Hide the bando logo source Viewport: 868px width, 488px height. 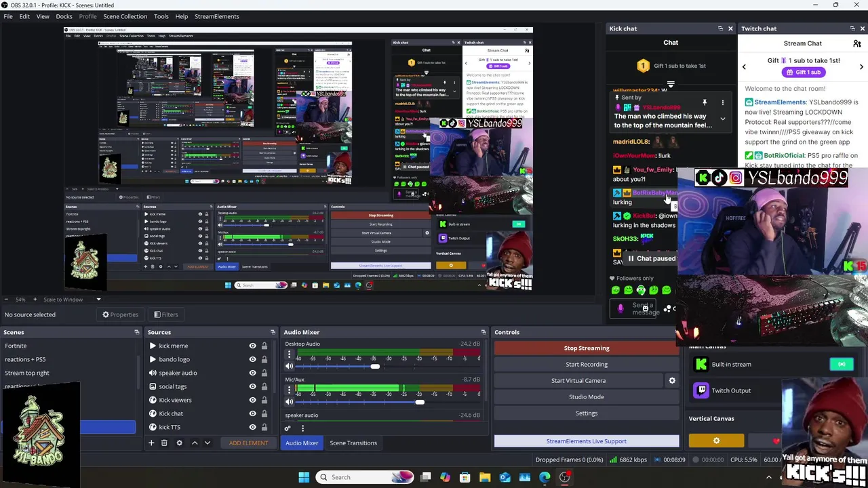[252, 359]
